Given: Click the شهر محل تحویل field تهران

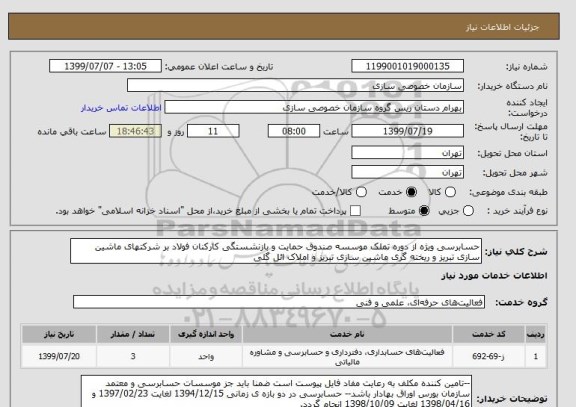Looking at the screenshot, I should 407,172.
